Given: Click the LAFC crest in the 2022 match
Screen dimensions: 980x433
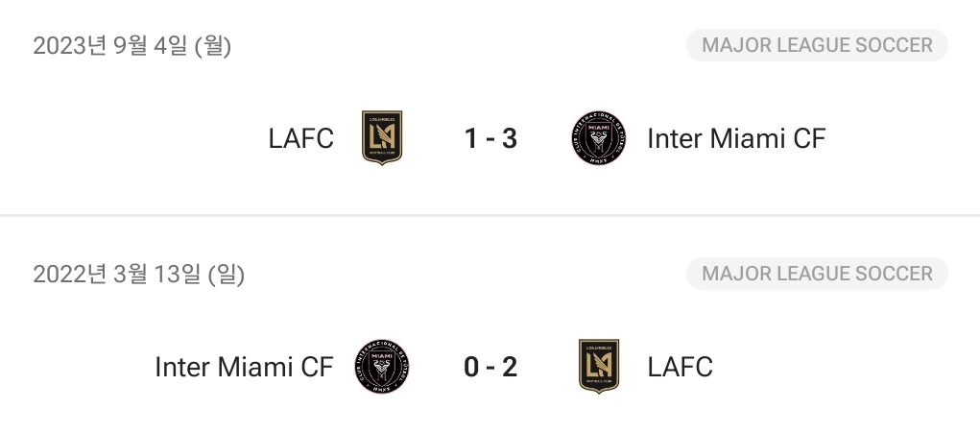Looking at the screenshot, I should pyautogui.click(x=599, y=367).
